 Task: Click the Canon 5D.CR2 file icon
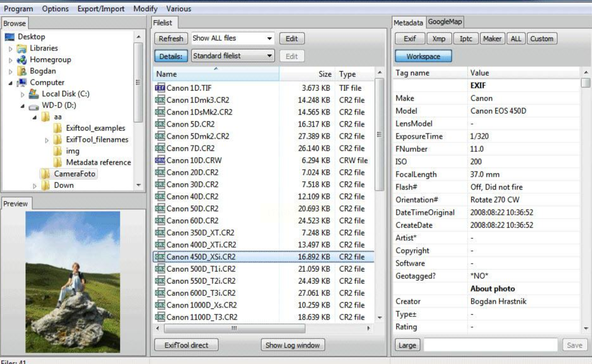pos(160,124)
